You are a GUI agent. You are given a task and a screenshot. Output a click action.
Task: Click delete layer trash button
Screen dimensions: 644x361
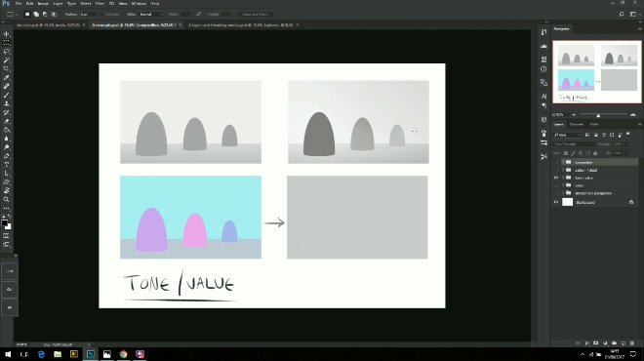coord(632,342)
